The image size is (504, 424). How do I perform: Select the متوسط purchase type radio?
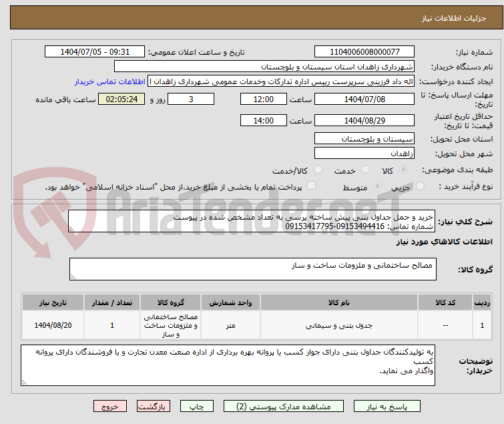click(x=377, y=186)
